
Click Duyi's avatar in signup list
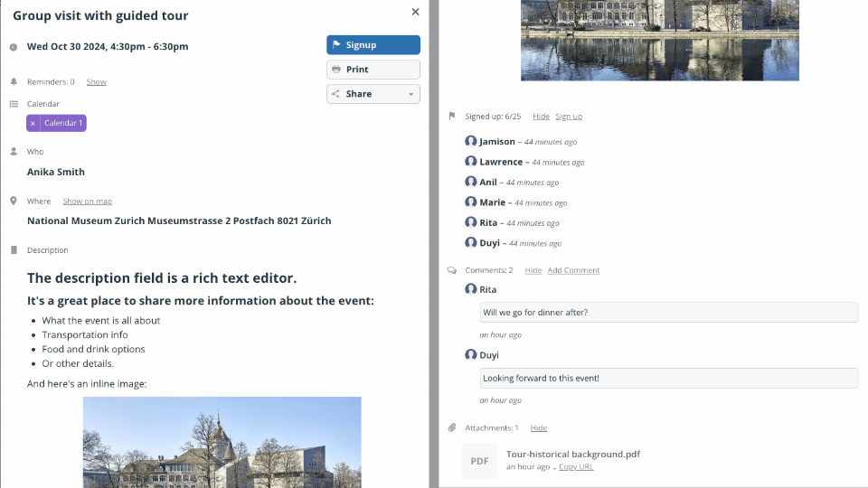pyautogui.click(x=470, y=242)
